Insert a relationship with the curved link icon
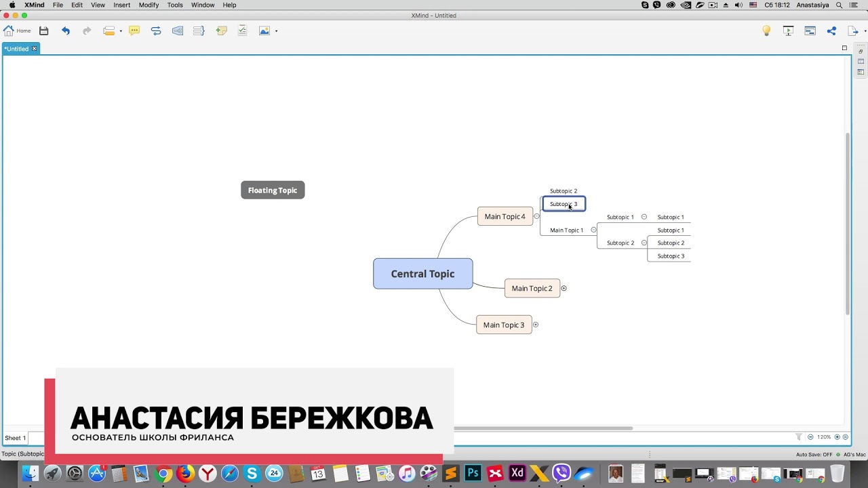This screenshot has width=868, height=488. click(156, 30)
